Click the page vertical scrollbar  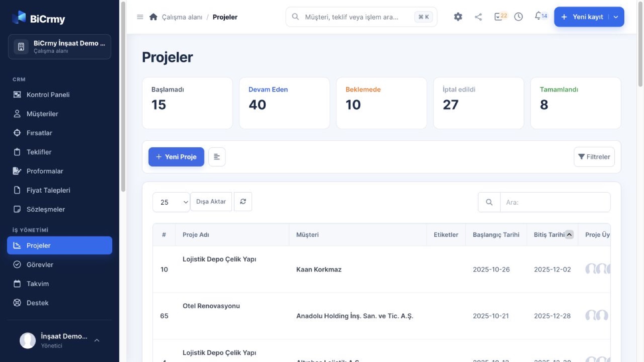pos(640,44)
